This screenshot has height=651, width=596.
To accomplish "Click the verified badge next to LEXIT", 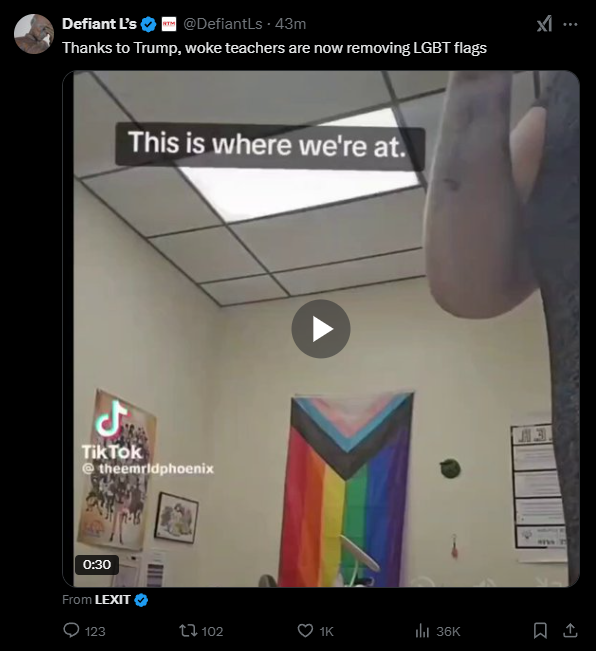I will pos(141,600).
